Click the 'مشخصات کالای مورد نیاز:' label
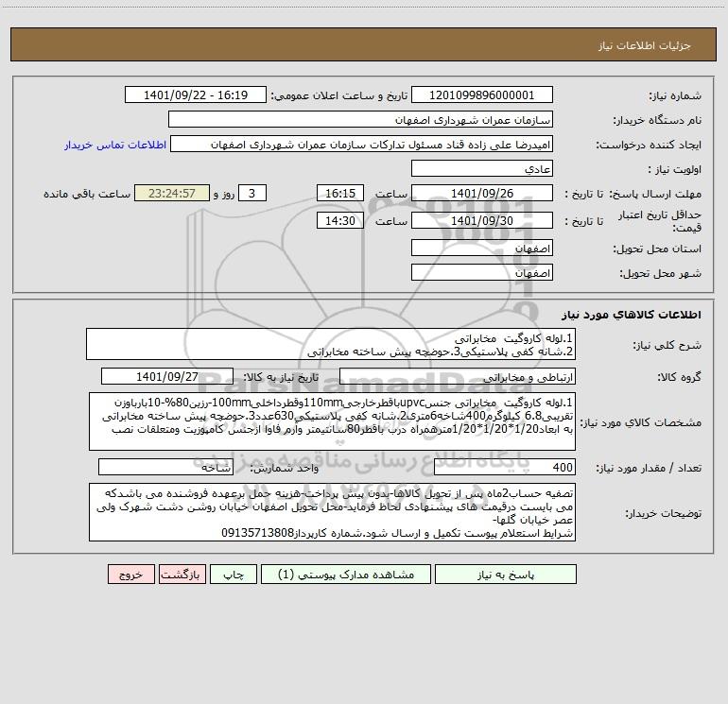 point(641,422)
